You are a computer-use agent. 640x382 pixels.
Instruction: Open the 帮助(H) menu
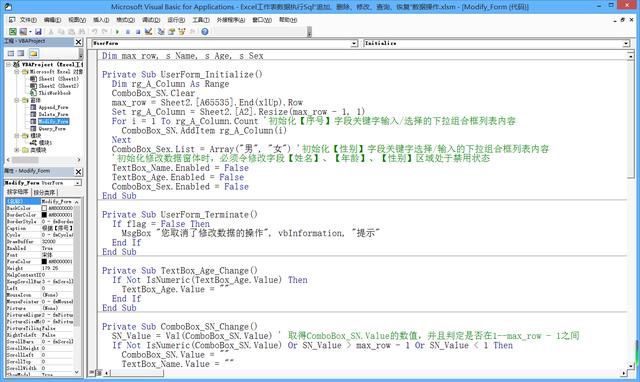tap(288, 20)
